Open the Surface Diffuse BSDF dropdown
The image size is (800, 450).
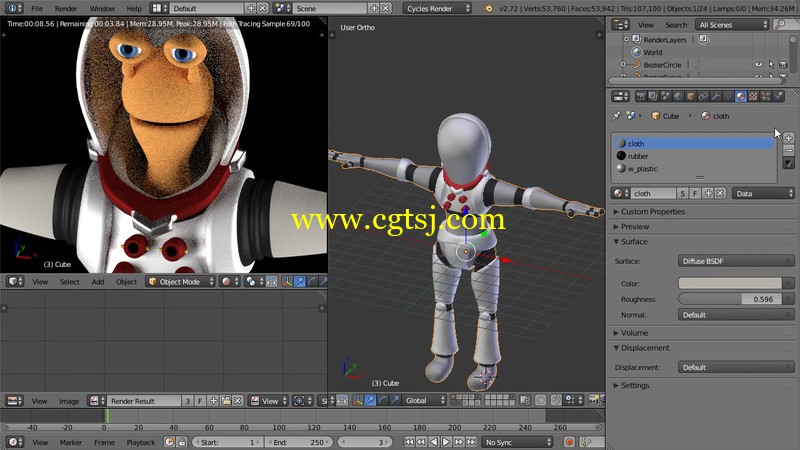tap(736, 261)
